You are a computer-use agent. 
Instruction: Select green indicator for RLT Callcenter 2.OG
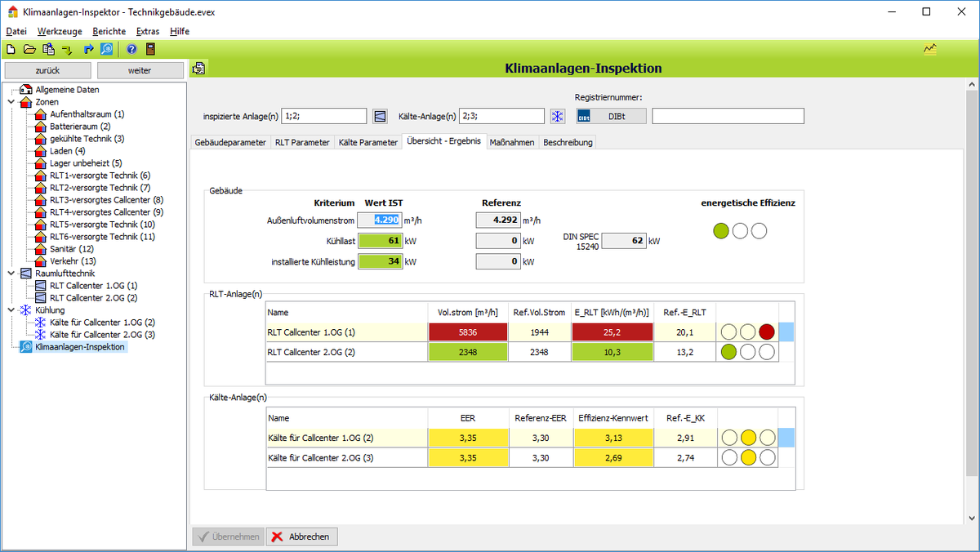click(728, 353)
